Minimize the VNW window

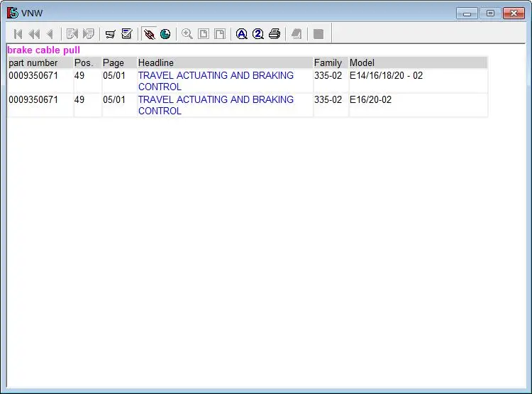[467, 13]
